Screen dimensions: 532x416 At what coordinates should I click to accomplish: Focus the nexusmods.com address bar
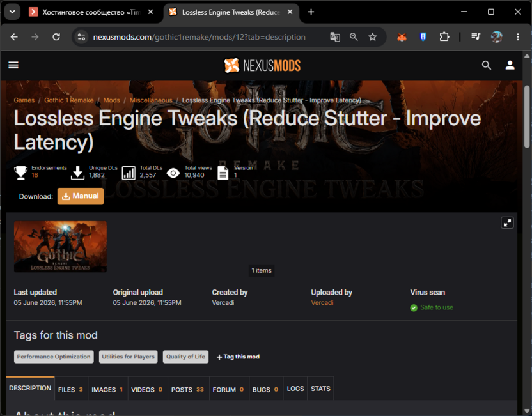point(199,37)
